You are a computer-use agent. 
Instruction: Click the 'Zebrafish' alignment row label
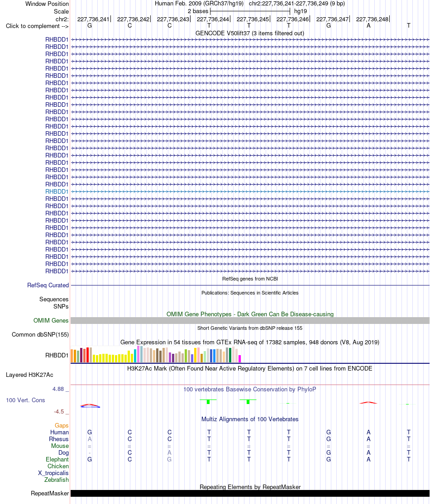57,480
